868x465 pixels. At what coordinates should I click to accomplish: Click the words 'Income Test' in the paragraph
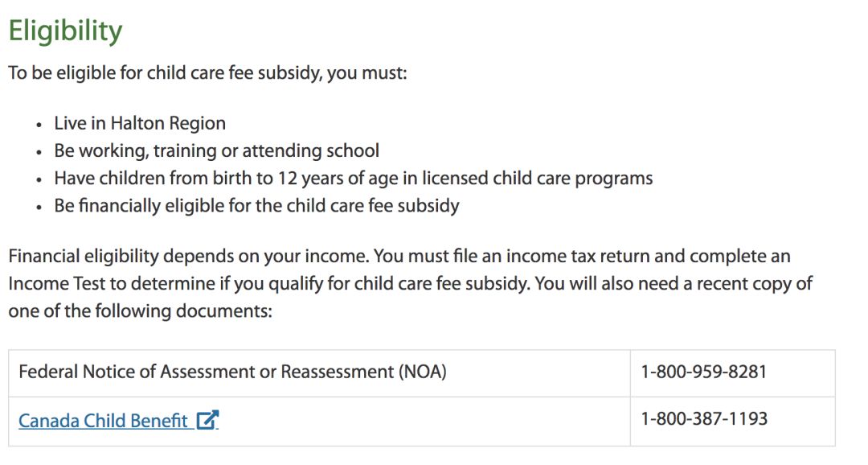tap(56, 284)
